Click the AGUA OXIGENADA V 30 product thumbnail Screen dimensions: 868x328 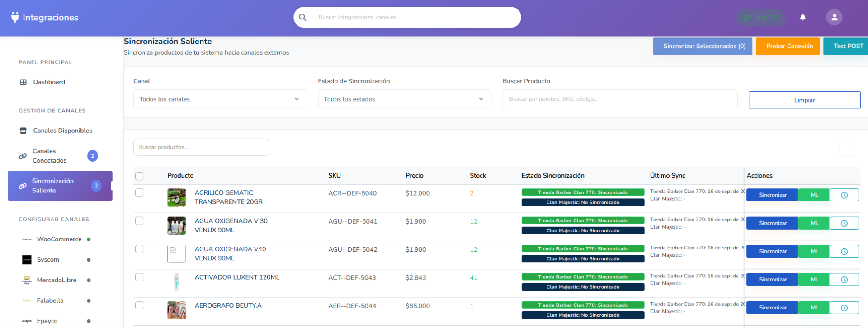[176, 225]
